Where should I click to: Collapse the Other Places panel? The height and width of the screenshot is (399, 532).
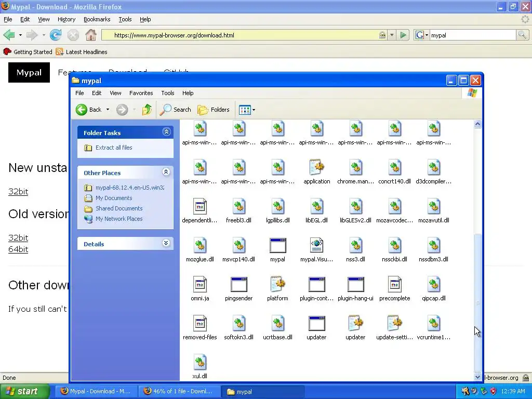point(166,172)
